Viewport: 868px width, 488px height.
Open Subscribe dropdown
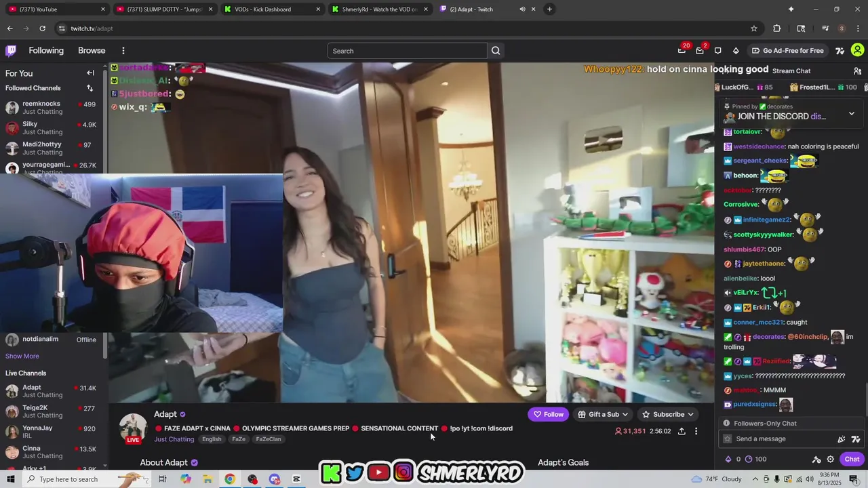click(668, 414)
